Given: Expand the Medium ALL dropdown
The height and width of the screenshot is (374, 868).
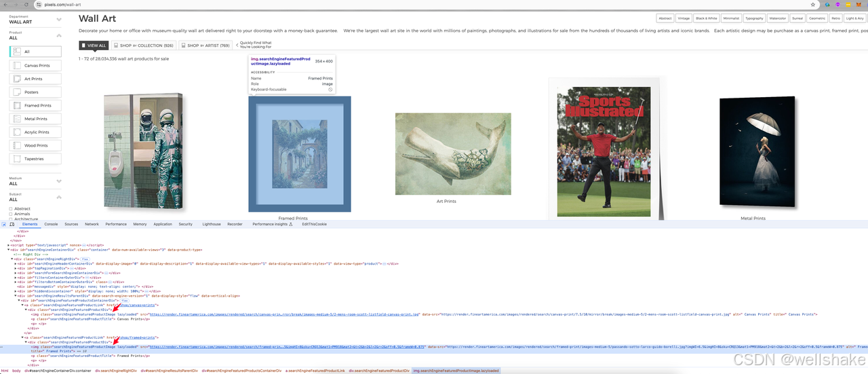Looking at the screenshot, I should click(59, 181).
